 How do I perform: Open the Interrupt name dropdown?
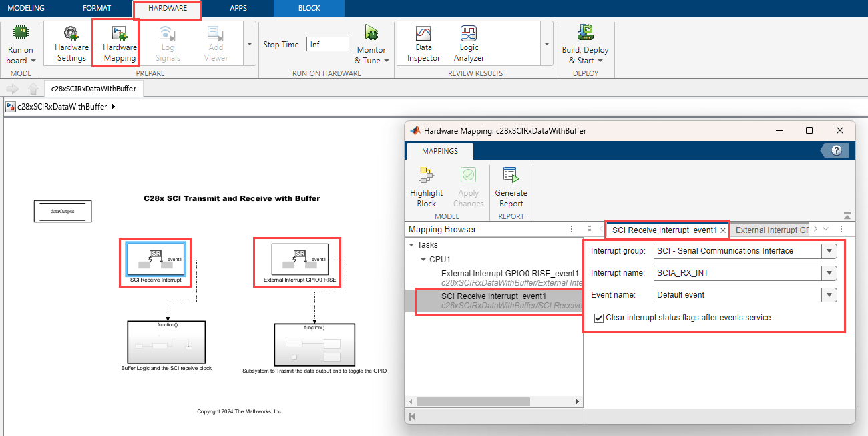[x=829, y=273]
